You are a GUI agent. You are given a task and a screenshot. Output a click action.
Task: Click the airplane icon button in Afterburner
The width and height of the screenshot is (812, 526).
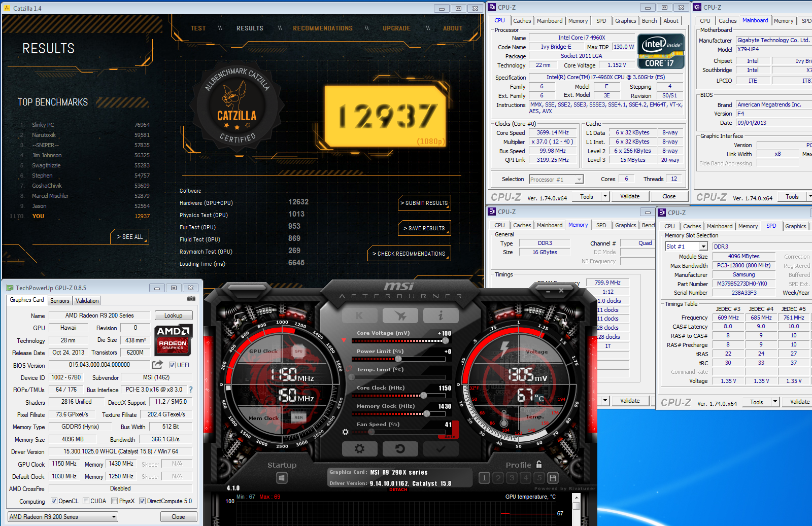400,315
